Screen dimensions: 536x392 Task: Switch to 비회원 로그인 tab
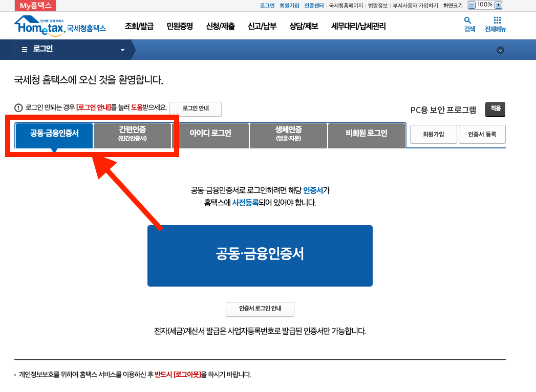pyautogui.click(x=367, y=136)
